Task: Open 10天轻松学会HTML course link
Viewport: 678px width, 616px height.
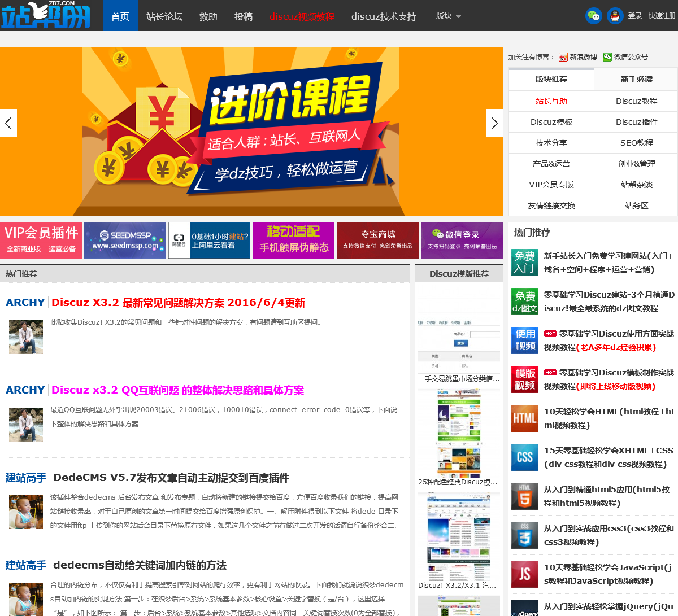Action: point(610,418)
